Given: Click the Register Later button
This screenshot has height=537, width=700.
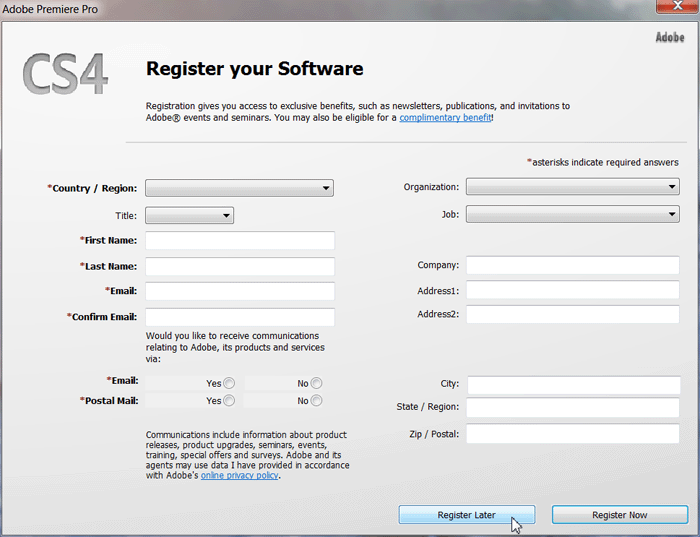Looking at the screenshot, I should [467, 515].
